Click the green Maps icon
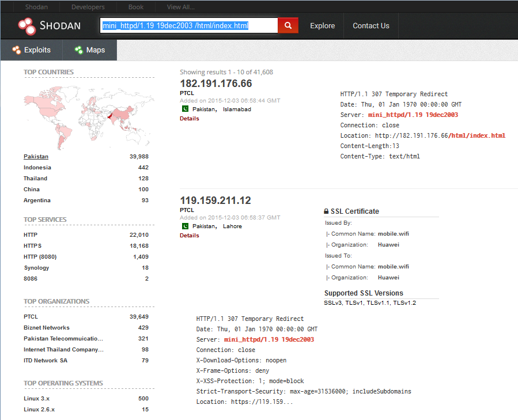This screenshot has height=420, width=518. click(x=78, y=50)
